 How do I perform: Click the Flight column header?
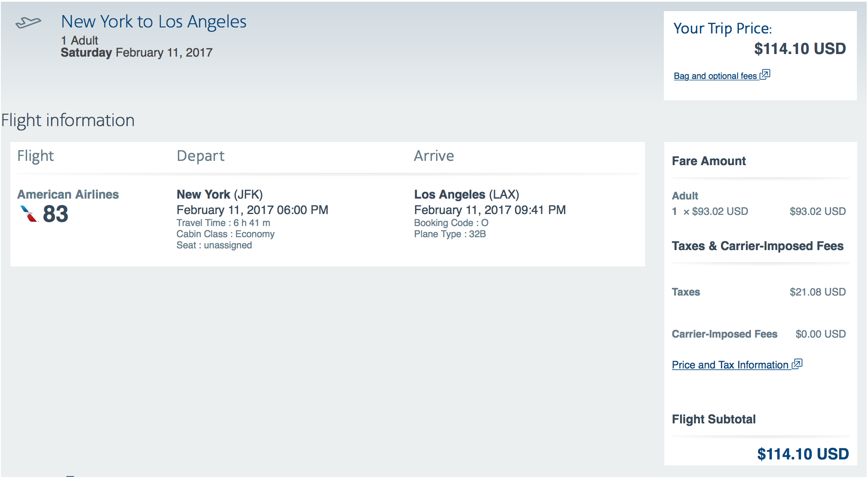coord(36,156)
